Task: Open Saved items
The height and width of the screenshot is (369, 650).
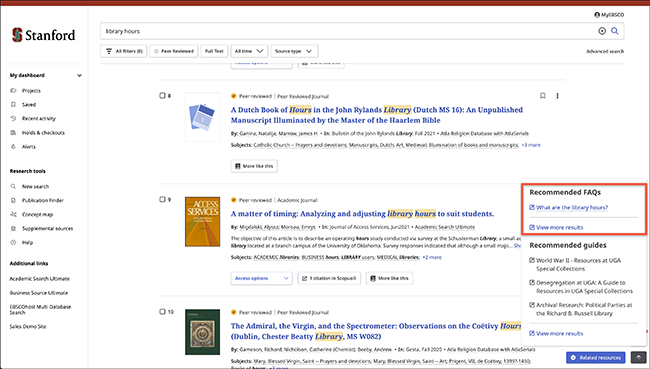Action: (29, 105)
